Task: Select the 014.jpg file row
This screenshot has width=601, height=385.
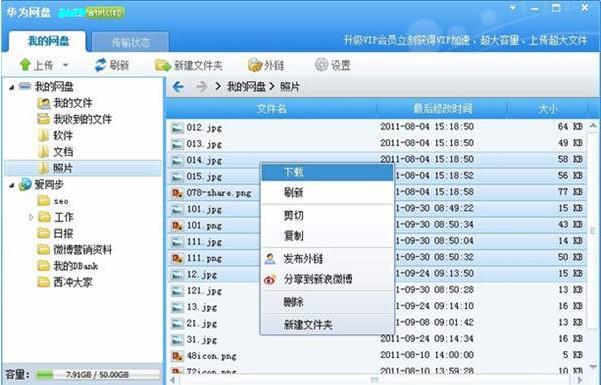Action: coord(377,160)
